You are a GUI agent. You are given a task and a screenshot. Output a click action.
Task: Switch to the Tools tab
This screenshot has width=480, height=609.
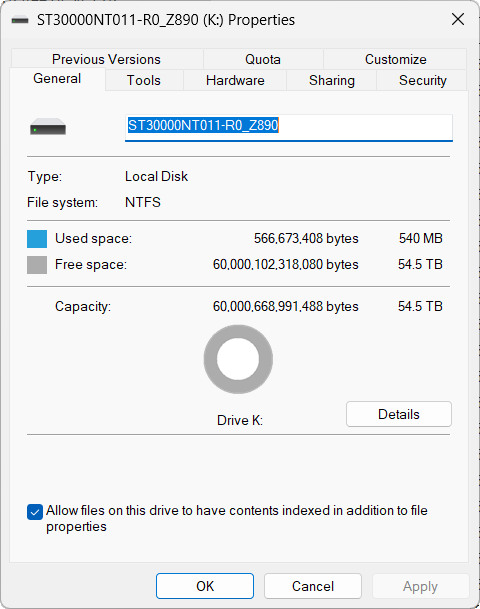click(x=144, y=80)
